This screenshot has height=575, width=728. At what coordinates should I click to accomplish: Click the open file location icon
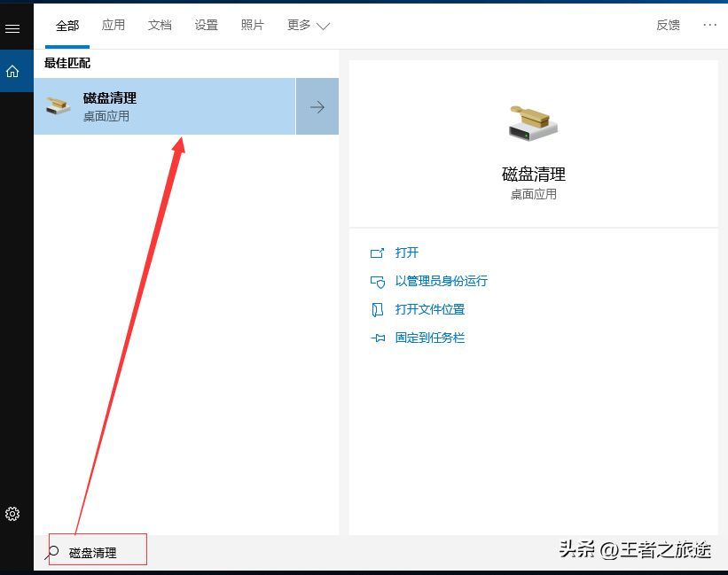pyautogui.click(x=378, y=310)
